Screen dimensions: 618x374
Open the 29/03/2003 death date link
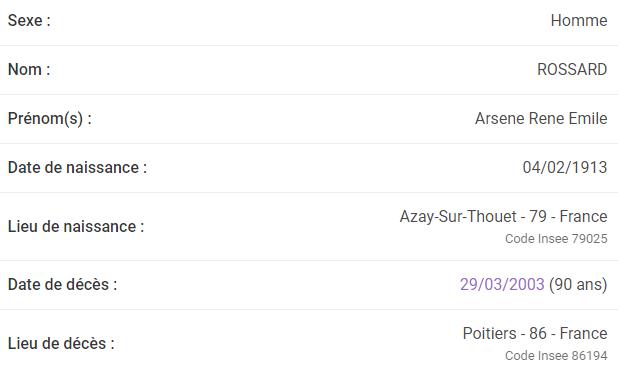[x=502, y=284]
